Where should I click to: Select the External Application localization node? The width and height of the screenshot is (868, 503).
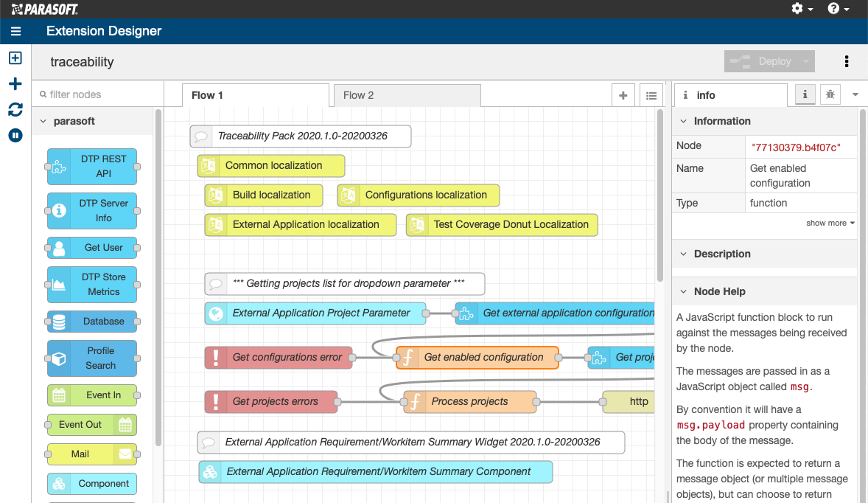coord(301,224)
